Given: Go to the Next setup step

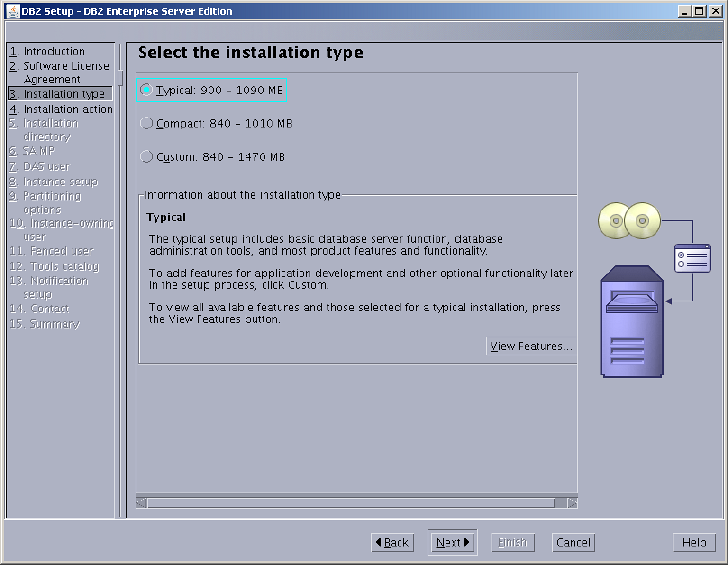Looking at the screenshot, I should pos(452,542).
